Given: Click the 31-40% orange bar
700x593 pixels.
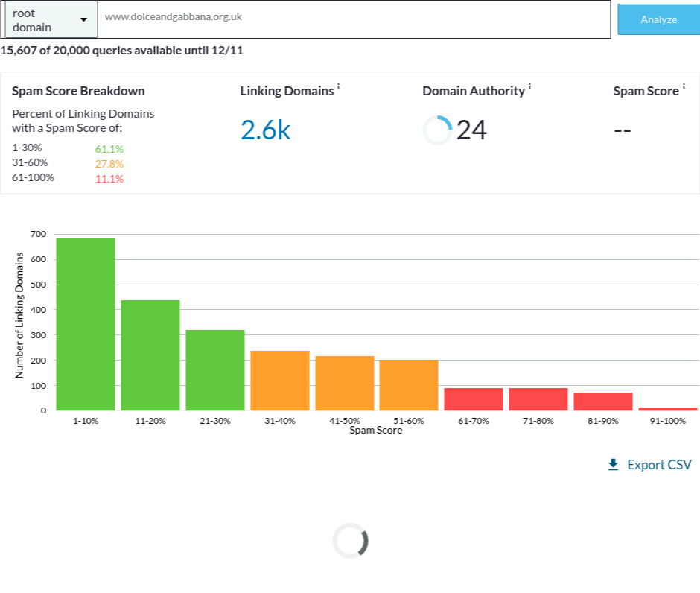Looking at the screenshot, I should (280, 381).
